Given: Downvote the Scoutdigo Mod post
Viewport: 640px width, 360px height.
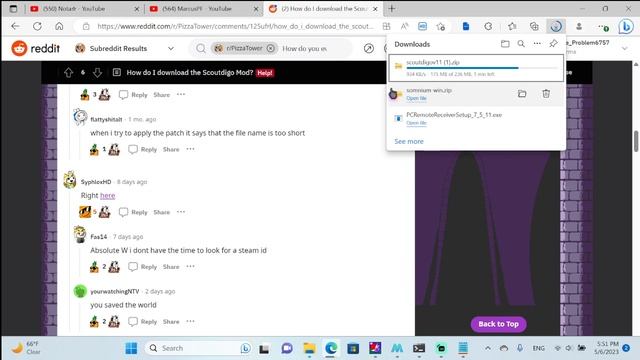Looking at the screenshot, I should (97, 73).
